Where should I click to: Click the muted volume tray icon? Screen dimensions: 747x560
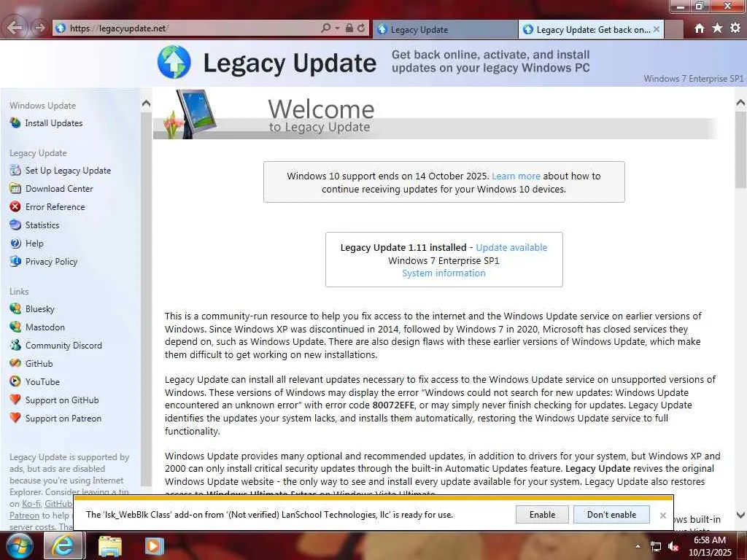[673, 547]
